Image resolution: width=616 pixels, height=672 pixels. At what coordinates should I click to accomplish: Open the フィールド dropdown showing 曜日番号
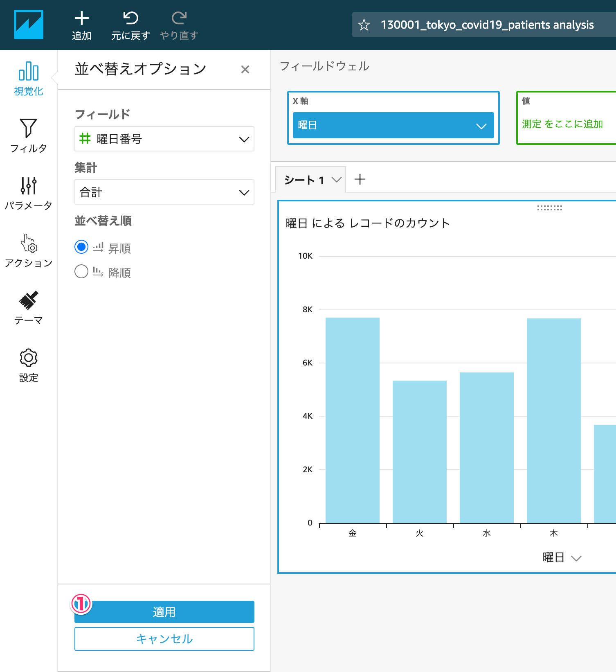pyautogui.click(x=164, y=139)
